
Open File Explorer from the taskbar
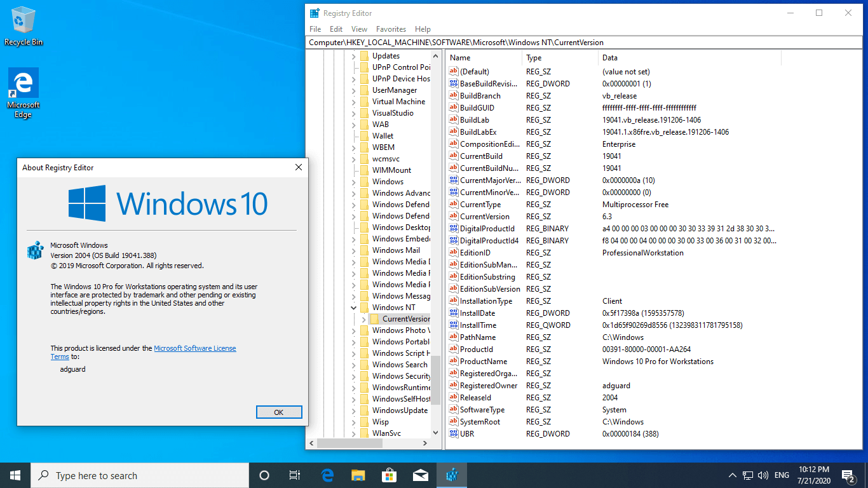click(358, 475)
